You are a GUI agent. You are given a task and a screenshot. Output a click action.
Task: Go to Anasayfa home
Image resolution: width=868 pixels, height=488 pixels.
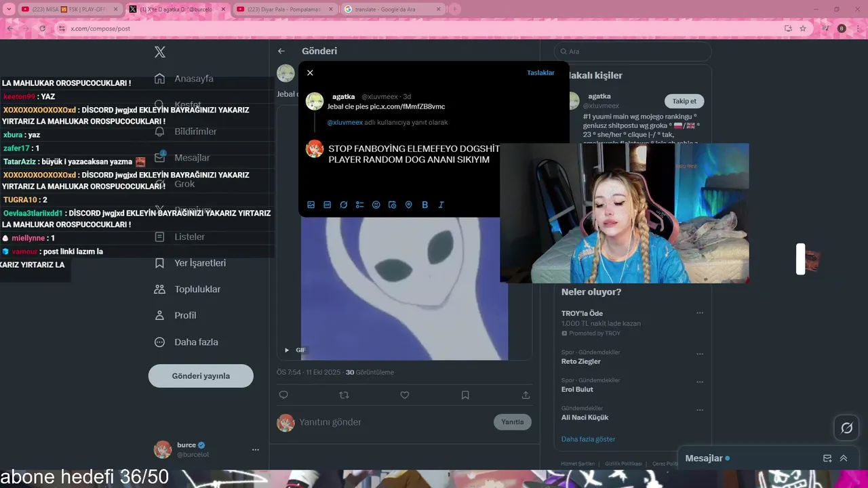click(184, 79)
